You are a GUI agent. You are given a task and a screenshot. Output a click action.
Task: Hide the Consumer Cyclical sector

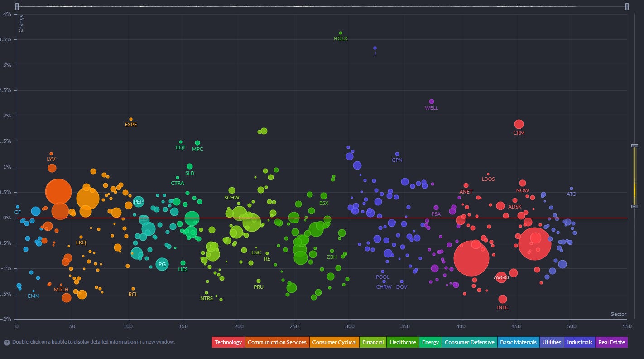coord(334,342)
